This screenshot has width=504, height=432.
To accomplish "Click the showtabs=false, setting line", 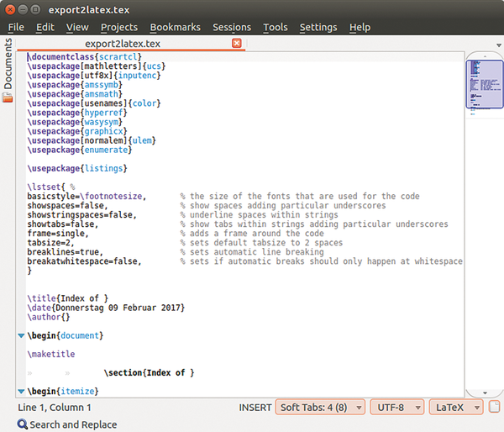I will [x=63, y=224].
